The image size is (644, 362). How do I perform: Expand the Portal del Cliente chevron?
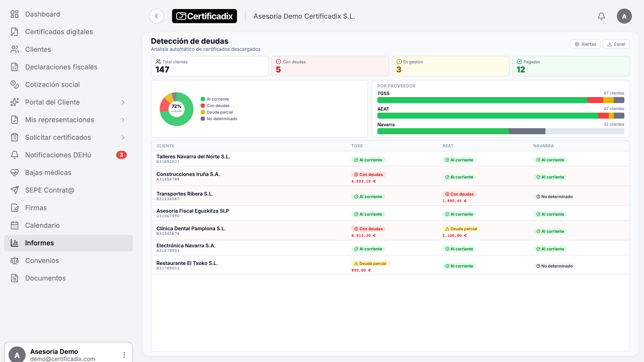[x=123, y=102]
